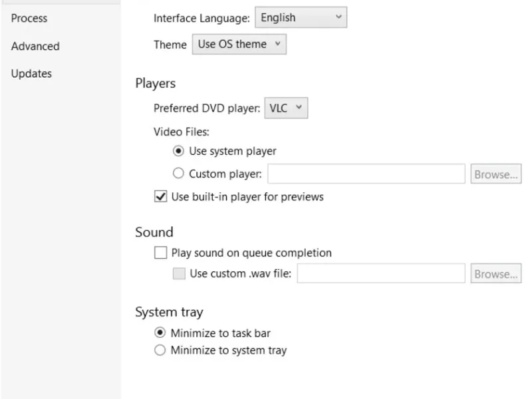Browse for a custom player executable
Image resolution: width=532 pixels, height=399 pixels.
495,174
